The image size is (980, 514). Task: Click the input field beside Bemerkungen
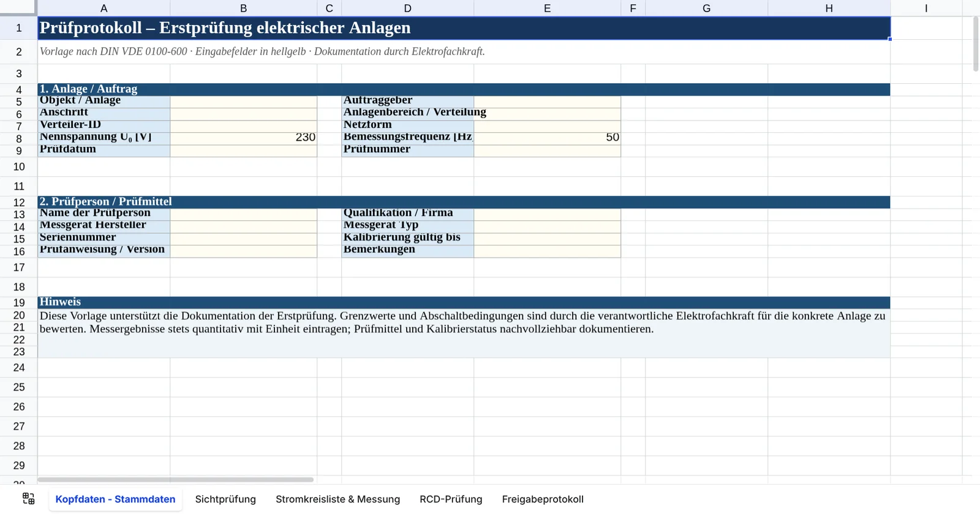[547, 251]
